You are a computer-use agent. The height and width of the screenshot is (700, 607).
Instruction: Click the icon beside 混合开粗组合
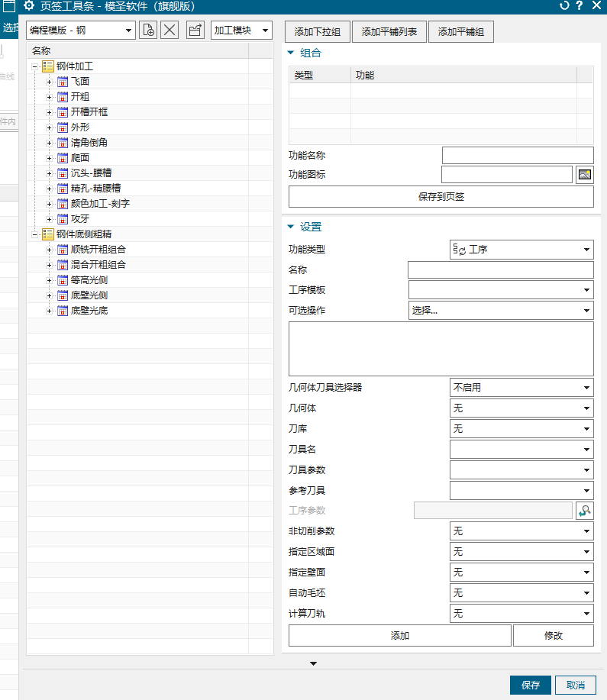pyautogui.click(x=63, y=265)
